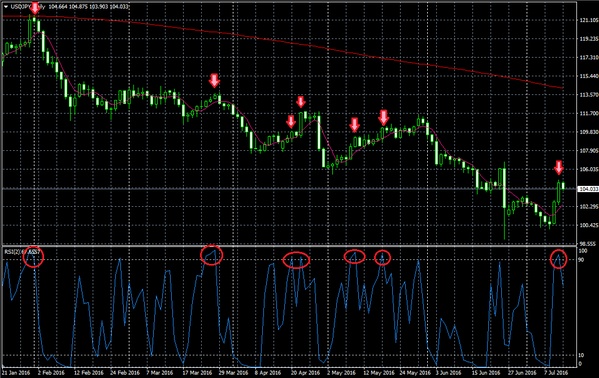Viewport: 599px width, 378px height.
Task: Click the 15 Jun 2016 date label
Action: pos(486,372)
